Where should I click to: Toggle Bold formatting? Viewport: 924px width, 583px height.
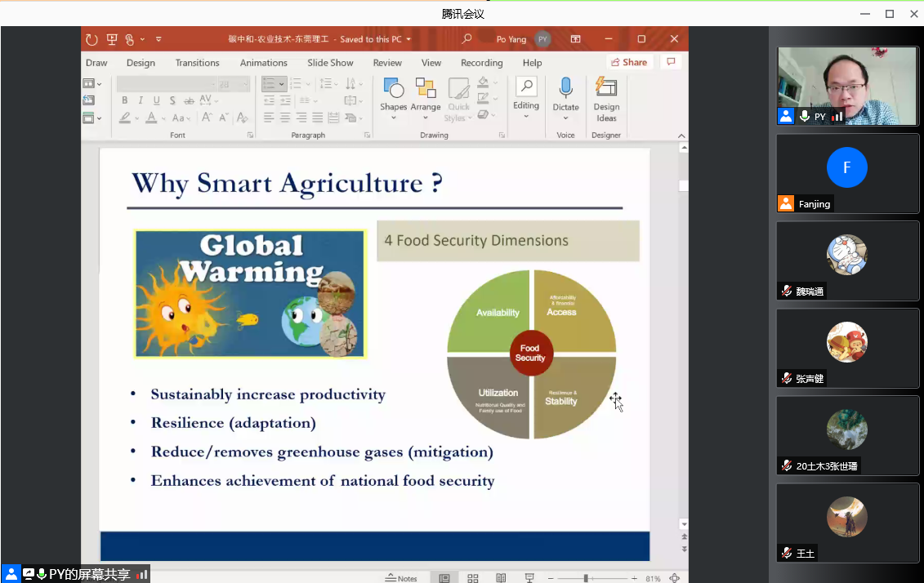coord(125,100)
